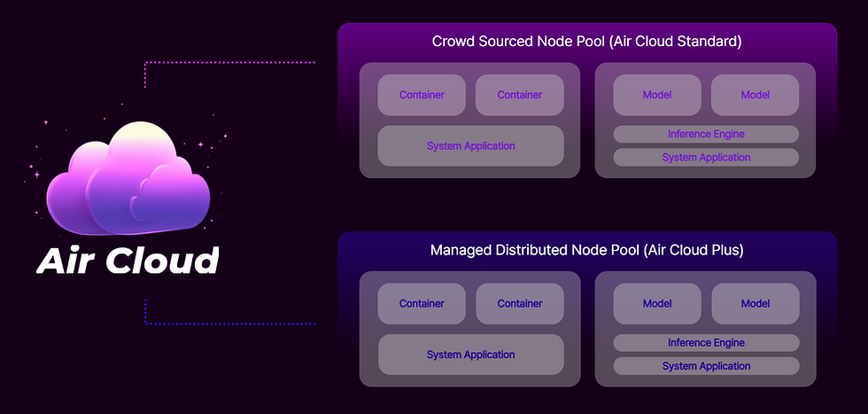The height and width of the screenshot is (414, 868).
Task: Click the Crowd Sourced Node Pool heading
Action: [586, 42]
